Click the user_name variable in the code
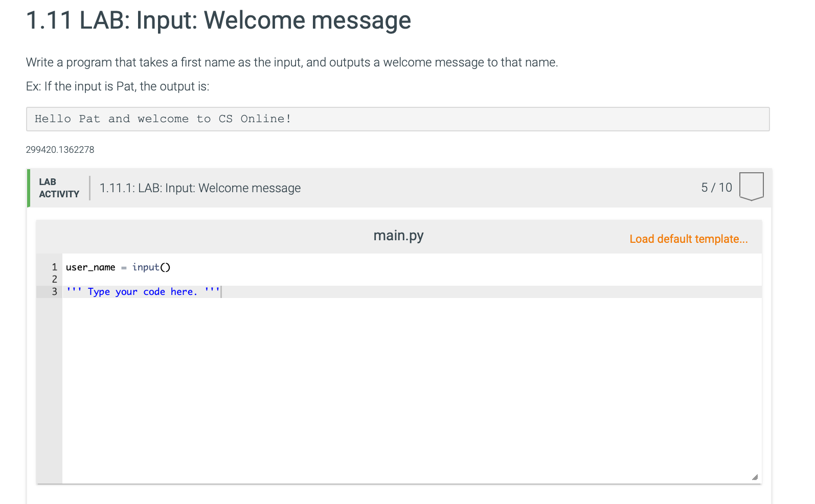 point(90,267)
